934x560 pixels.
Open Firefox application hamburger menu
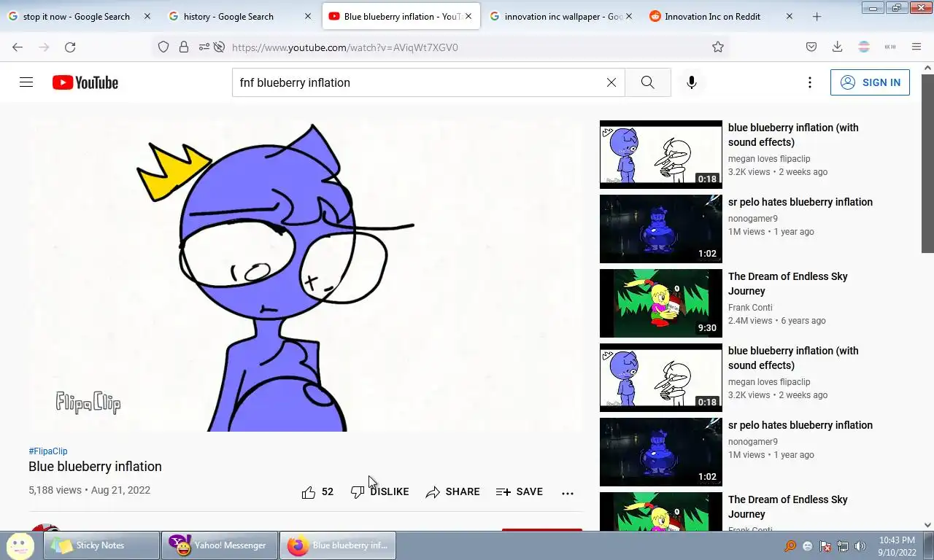(916, 47)
